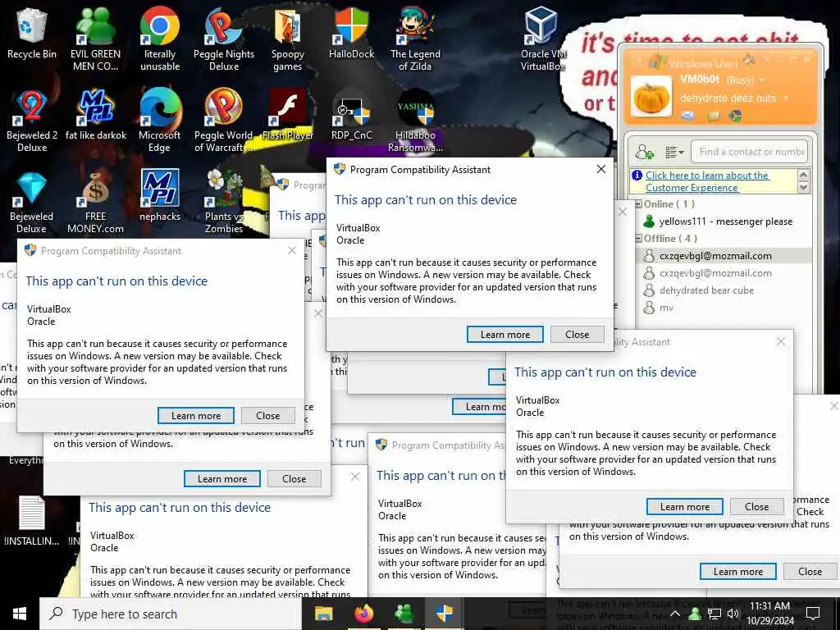Open the FREE MONEY.com money bag icon
840x630 pixels.
(95, 203)
